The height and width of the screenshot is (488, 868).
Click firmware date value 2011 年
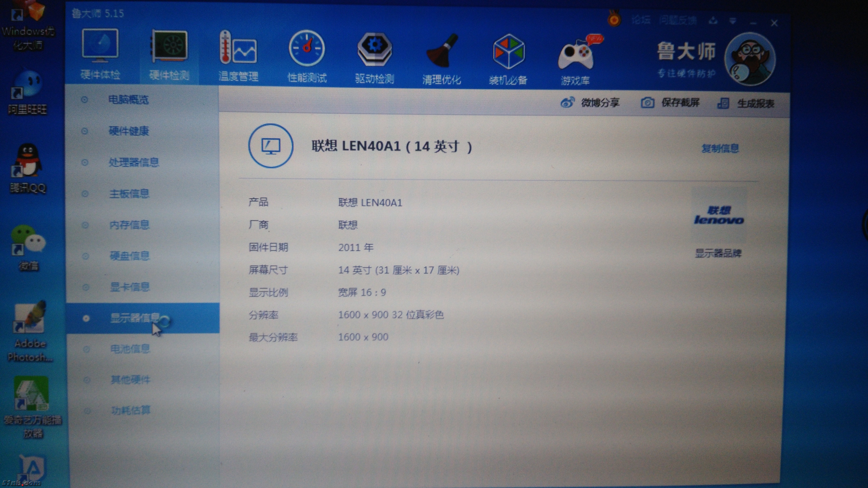pos(356,247)
